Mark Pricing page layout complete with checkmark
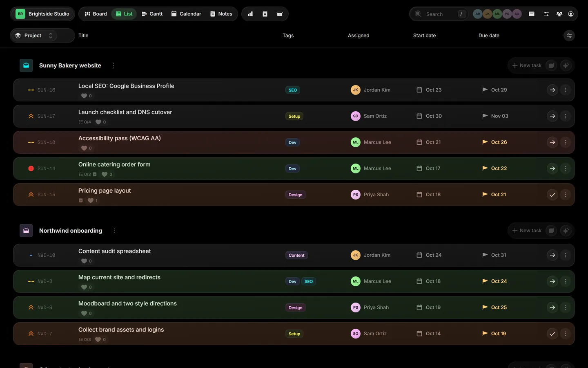The width and height of the screenshot is (588, 368). coord(552,195)
